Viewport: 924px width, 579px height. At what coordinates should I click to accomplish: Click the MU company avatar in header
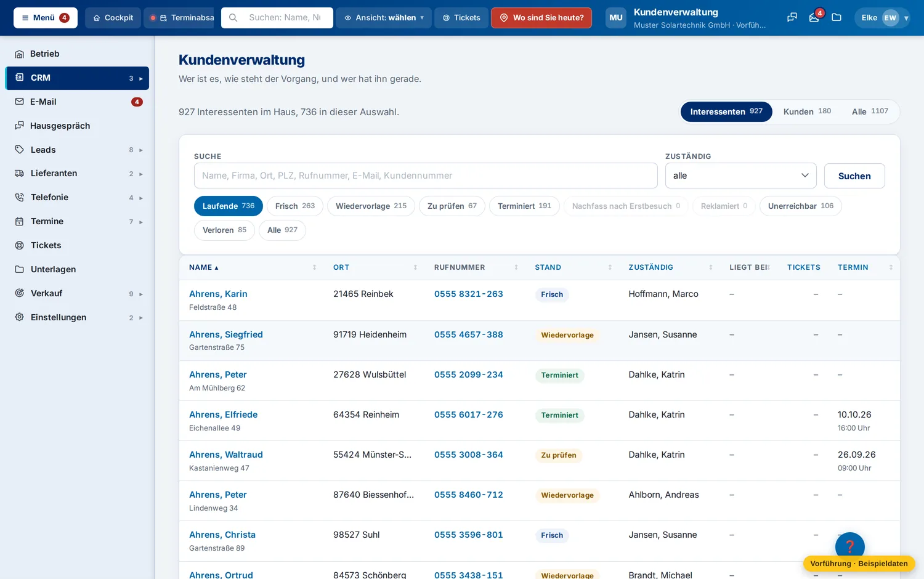coord(616,18)
